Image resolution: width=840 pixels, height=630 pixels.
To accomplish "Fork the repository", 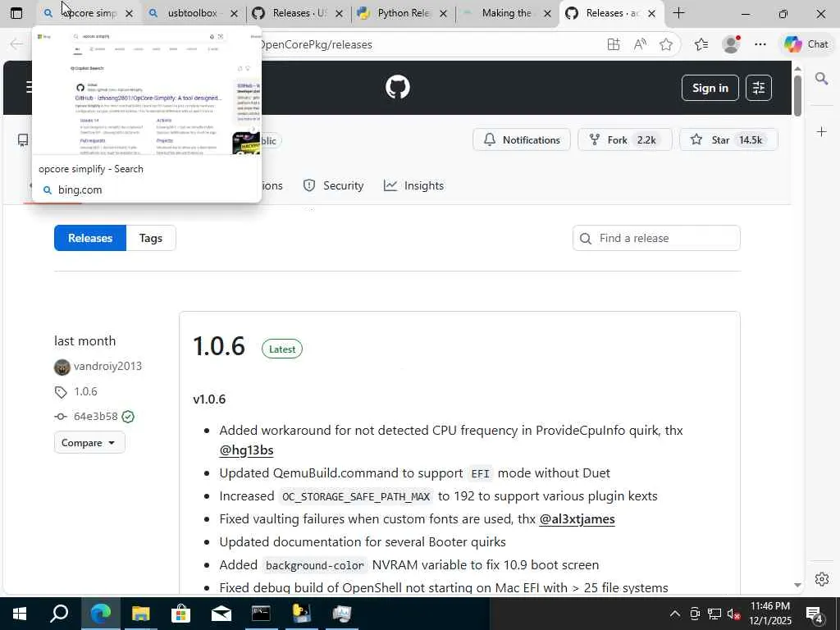I will pos(624,139).
